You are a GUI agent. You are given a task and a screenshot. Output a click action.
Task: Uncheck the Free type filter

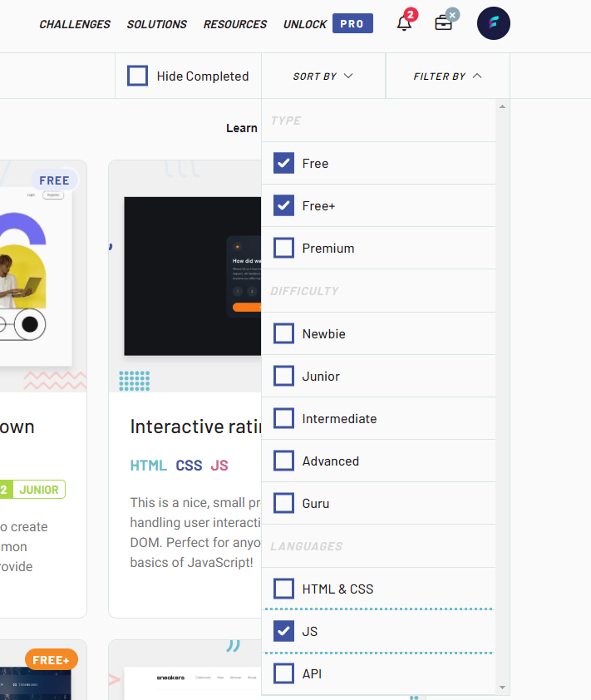point(284,163)
